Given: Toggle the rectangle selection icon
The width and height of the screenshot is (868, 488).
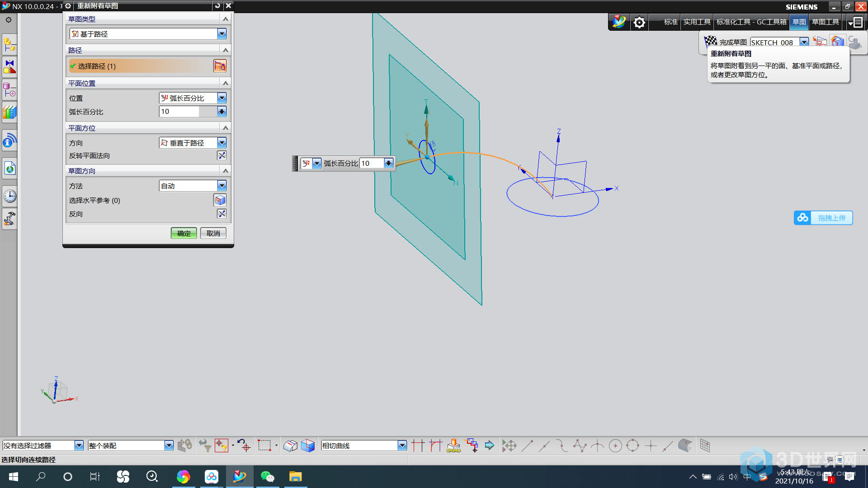Looking at the screenshot, I should 264,446.
